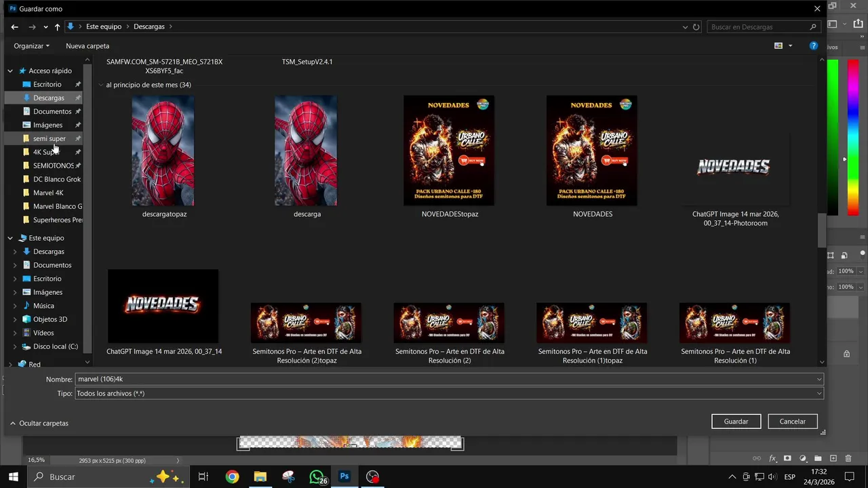
Task: Open the DC Blanco Grok folder
Action: coord(56,179)
